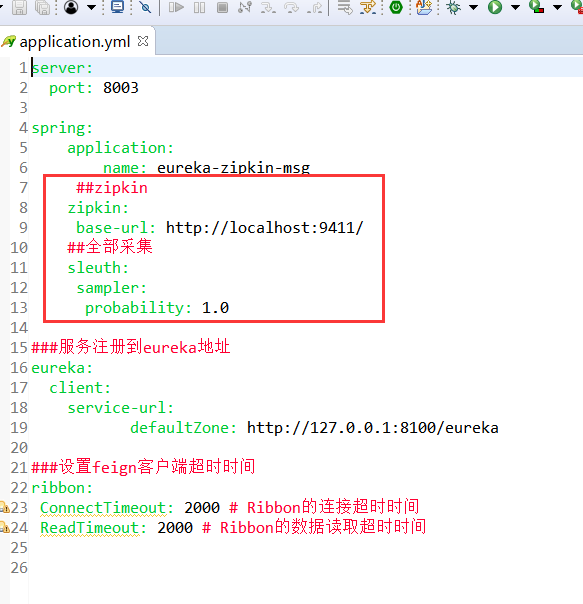This screenshot has width=583, height=604.
Task: Click the Step Return icon
Action: (x=315, y=7)
